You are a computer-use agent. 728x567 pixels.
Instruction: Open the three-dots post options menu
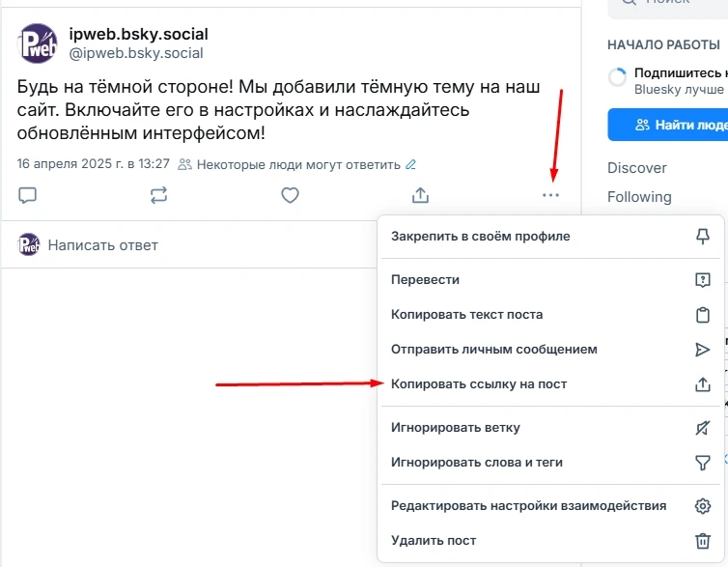(x=550, y=195)
